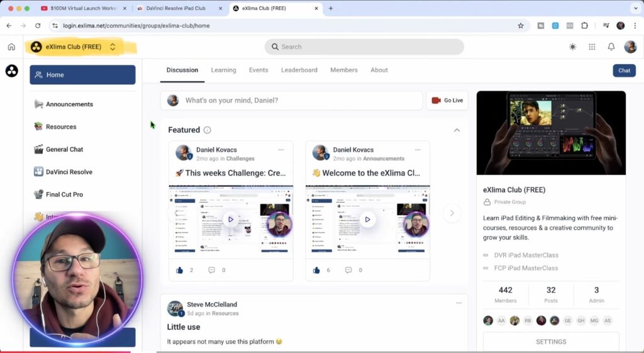Click the Go Live button
This screenshot has height=353, width=644.
(x=447, y=100)
